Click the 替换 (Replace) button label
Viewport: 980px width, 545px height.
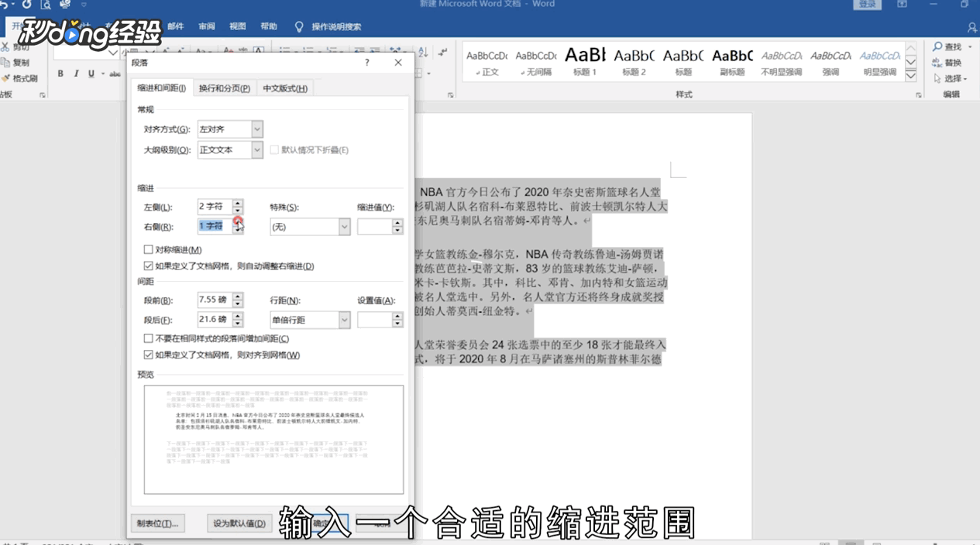click(954, 63)
